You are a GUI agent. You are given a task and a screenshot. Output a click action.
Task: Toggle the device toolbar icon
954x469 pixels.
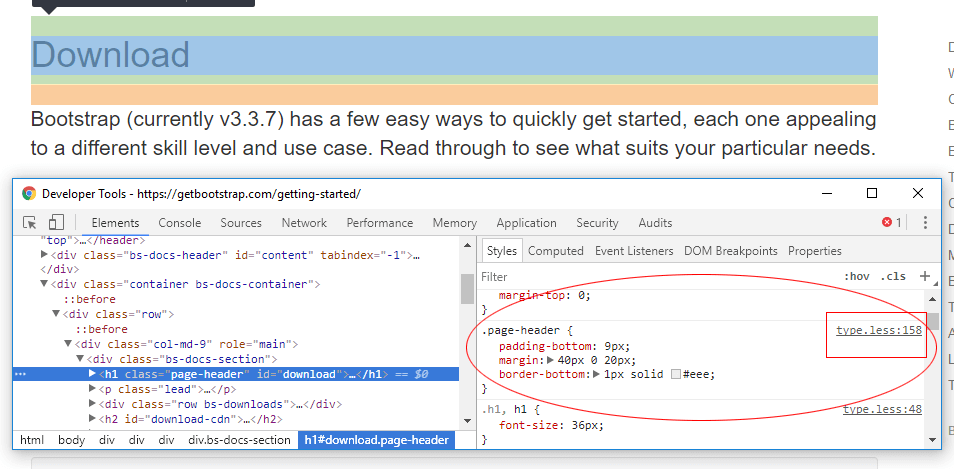(x=57, y=222)
